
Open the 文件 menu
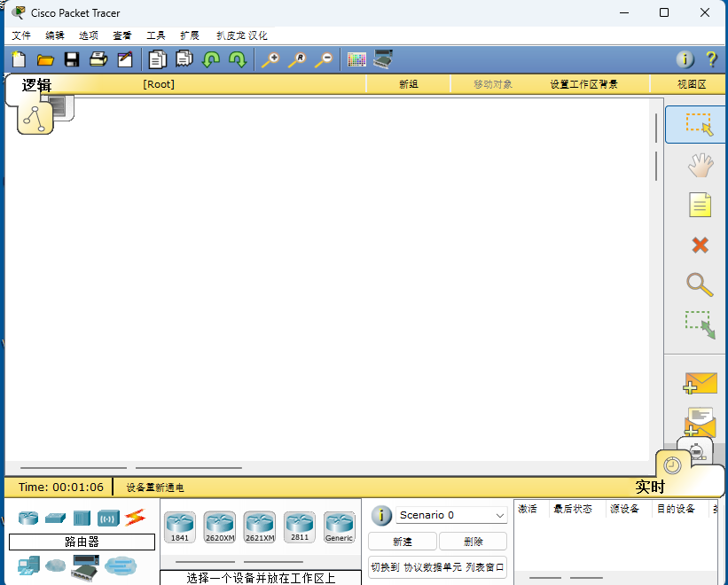[x=21, y=35]
